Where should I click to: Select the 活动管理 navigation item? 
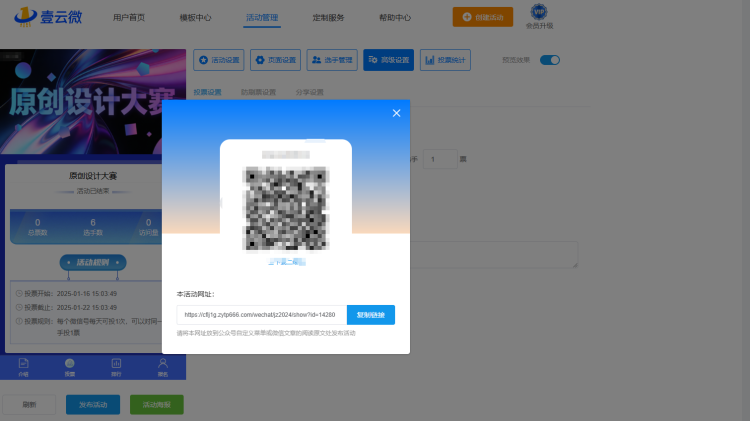pyautogui.click(x=262, y=18)
